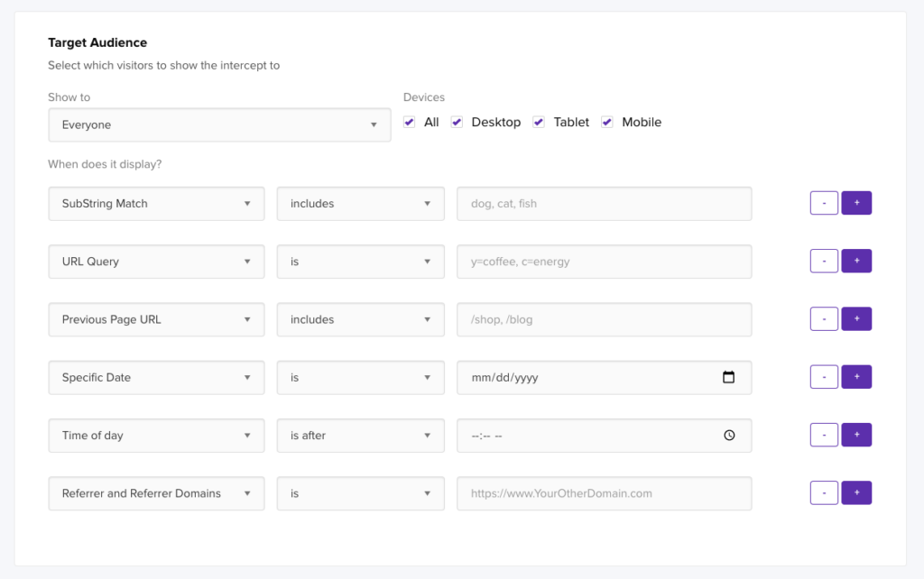
Task: Click the calendar icon in Specific Date field
Action: (729, 378)
